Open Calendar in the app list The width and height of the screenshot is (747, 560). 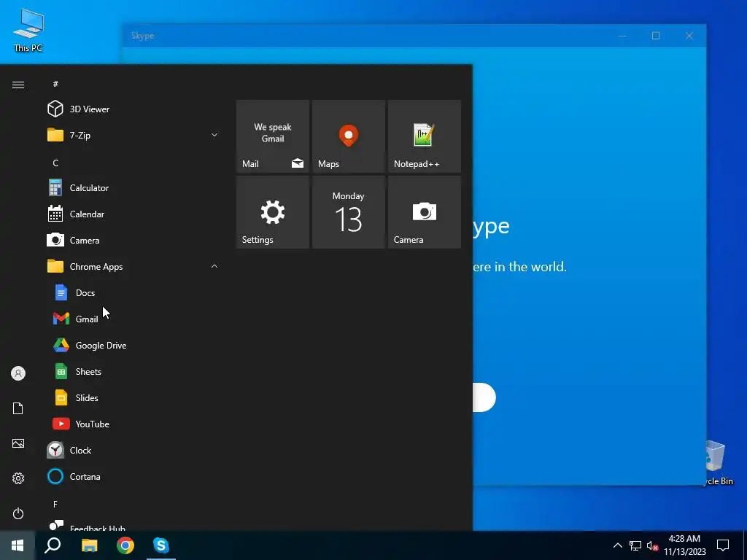(133, 214)
